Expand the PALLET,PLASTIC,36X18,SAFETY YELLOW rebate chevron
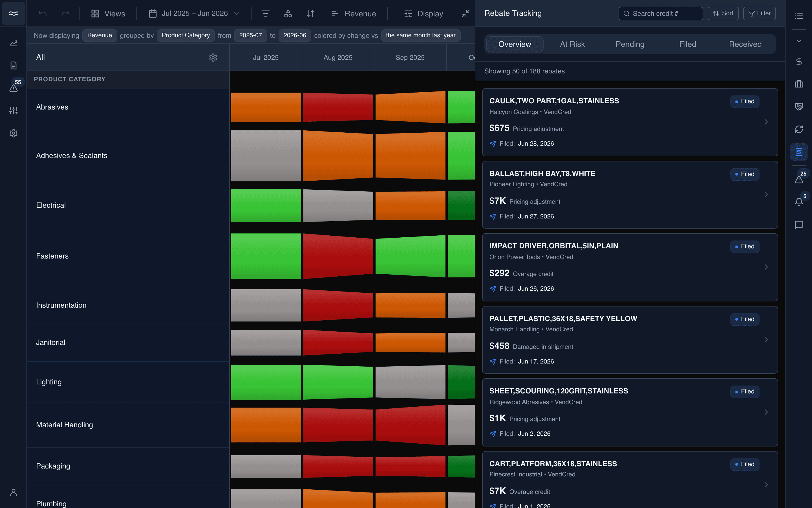 (766, 340)
